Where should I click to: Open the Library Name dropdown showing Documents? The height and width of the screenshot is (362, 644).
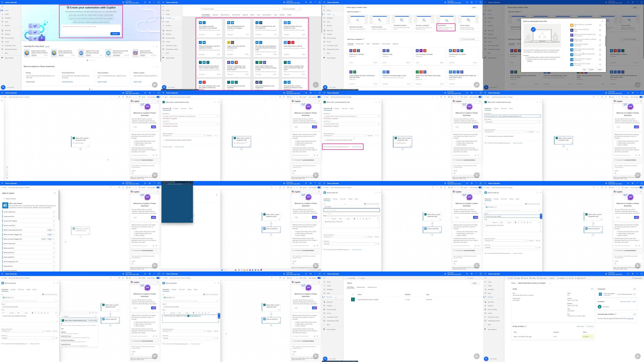pyautogui.click(x=513, y=122)
